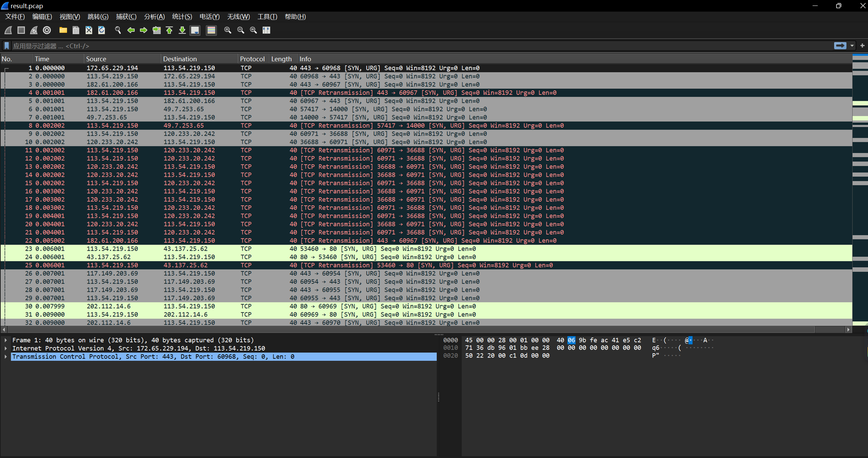The width and height of the screenshot is (868, 458).
Task: Click the display filter input field
Action: [421, 46]
